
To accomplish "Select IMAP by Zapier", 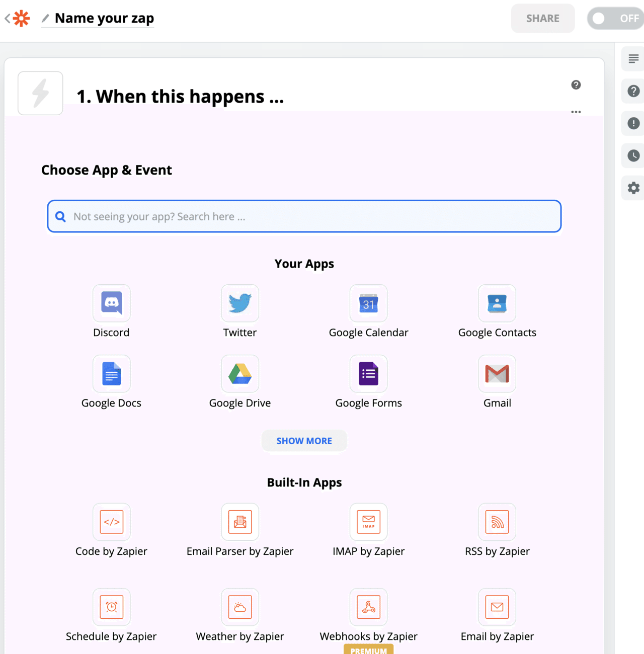I will pos(369,531).
